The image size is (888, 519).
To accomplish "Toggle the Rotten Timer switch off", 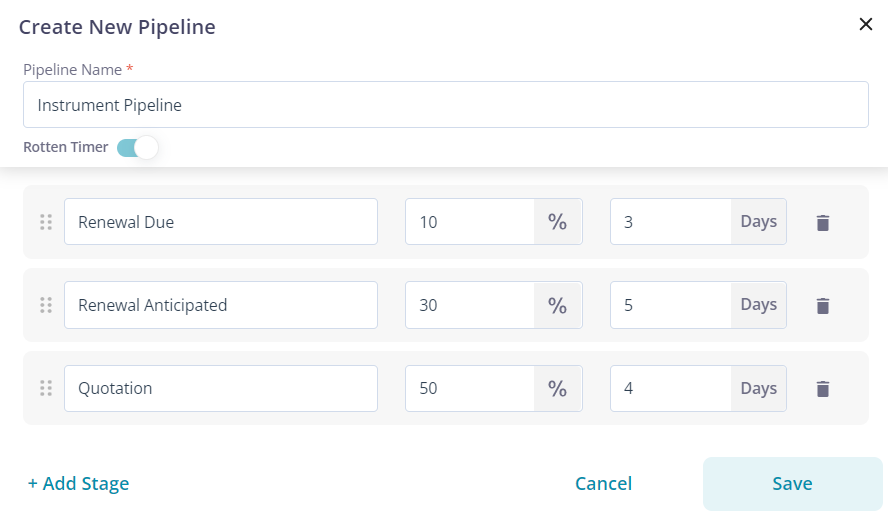I will point(138,148).
